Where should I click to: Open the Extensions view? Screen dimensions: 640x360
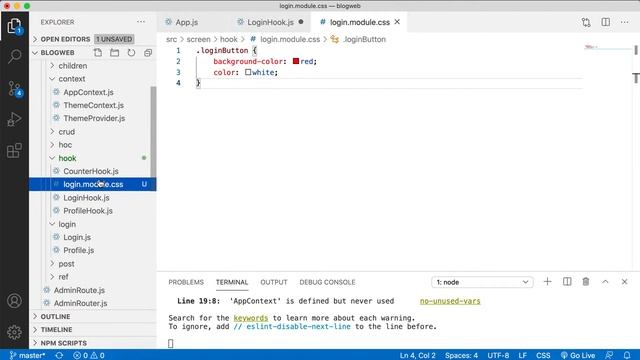coord(14,150)
